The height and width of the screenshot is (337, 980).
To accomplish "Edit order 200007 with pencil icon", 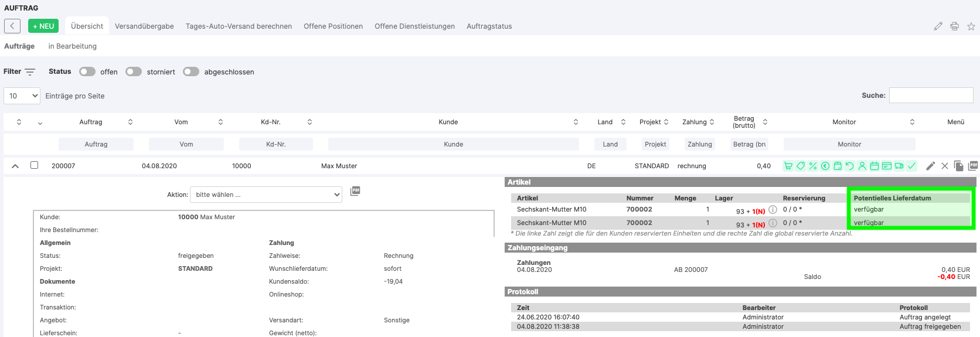I will point(930,166).
